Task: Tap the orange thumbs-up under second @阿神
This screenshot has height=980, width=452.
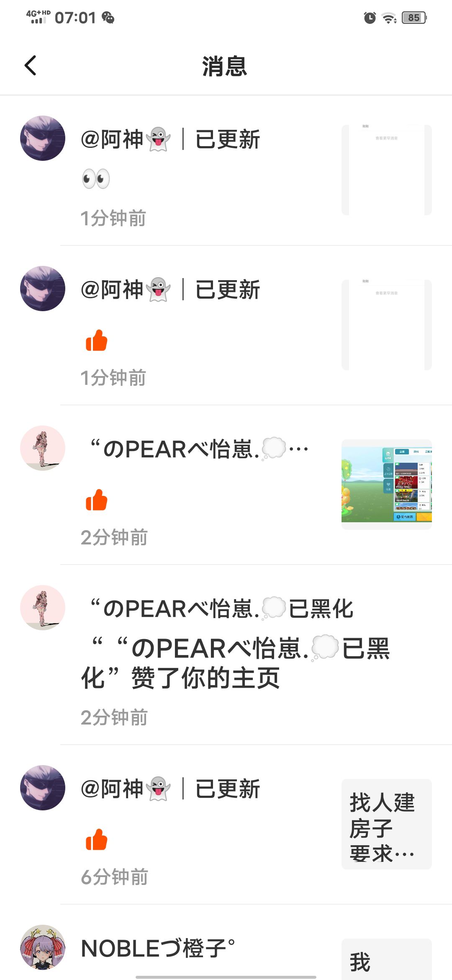Action: 97,340
